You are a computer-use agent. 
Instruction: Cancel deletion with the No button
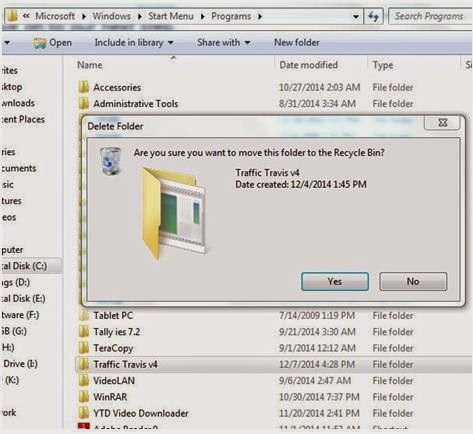(413, 281)
